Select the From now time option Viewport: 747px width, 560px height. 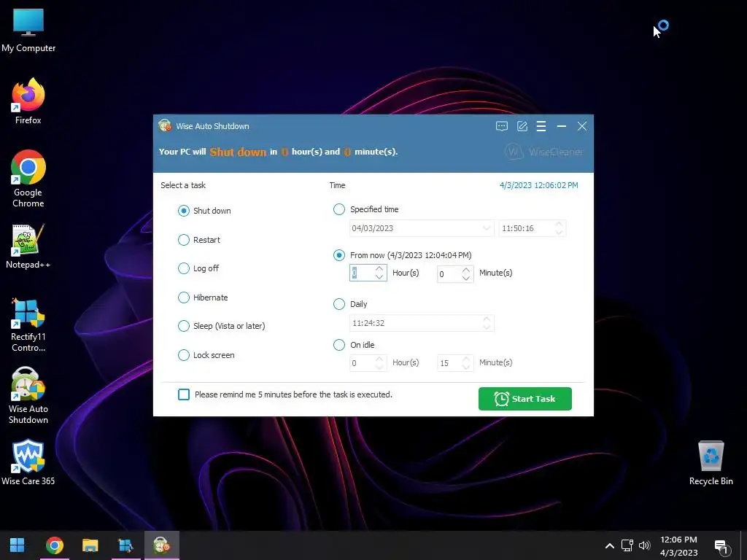click(x=403, y=255)
